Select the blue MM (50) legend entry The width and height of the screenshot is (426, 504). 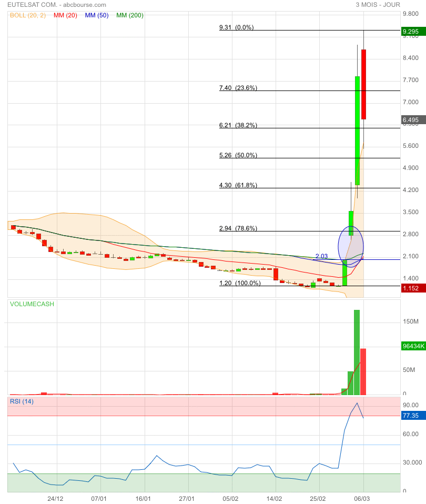[x=97, y=15]
